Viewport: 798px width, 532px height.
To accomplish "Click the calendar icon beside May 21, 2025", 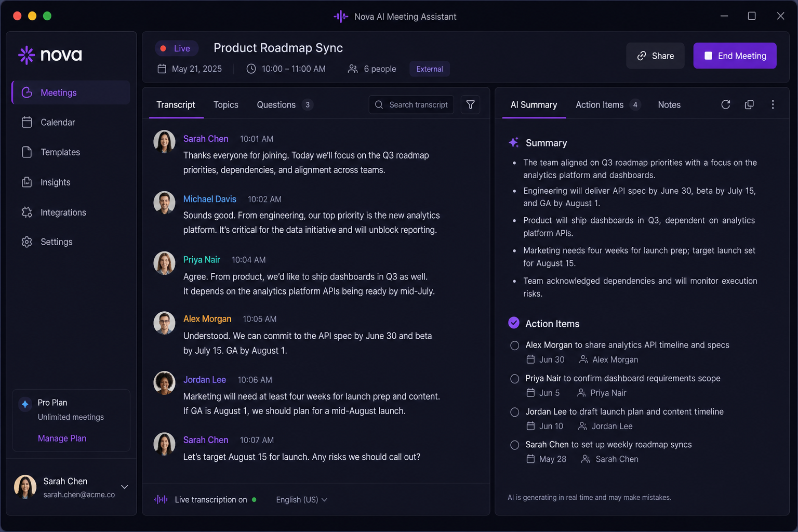I will [x=162, y=69].
